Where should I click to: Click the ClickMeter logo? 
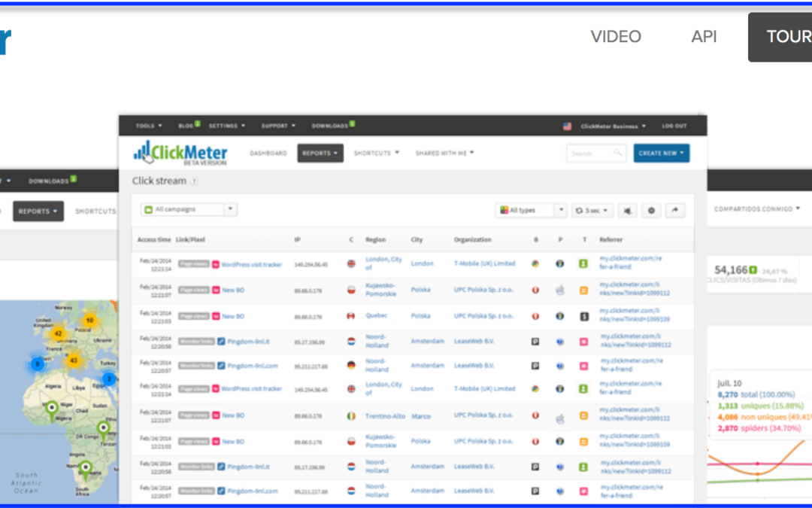[x=180, y=153]
